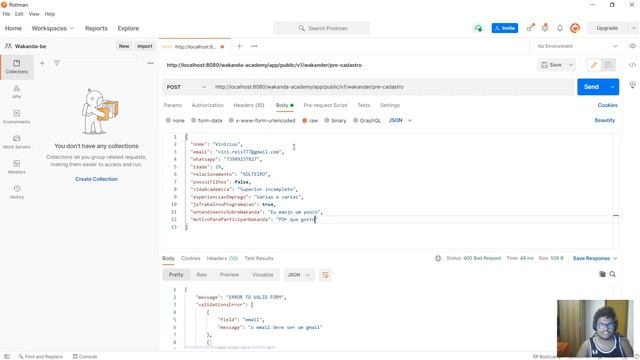Copy the response using the copy icon

tap(602, 274)
